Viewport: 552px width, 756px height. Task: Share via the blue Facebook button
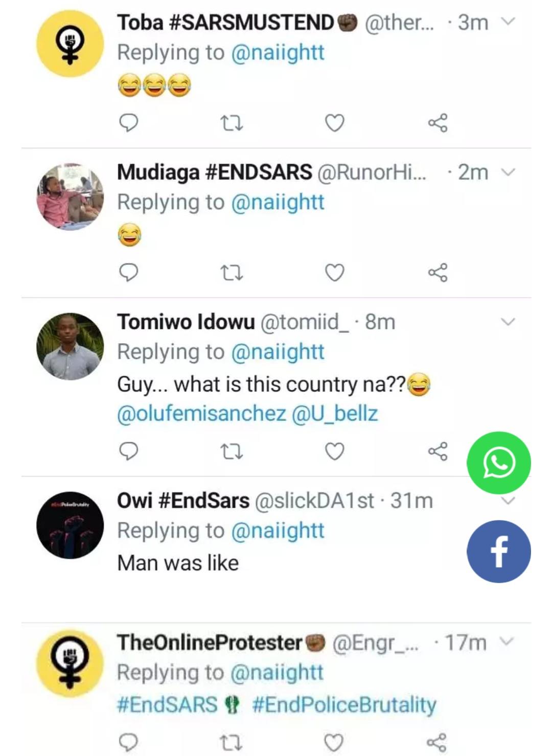[498, 551]
